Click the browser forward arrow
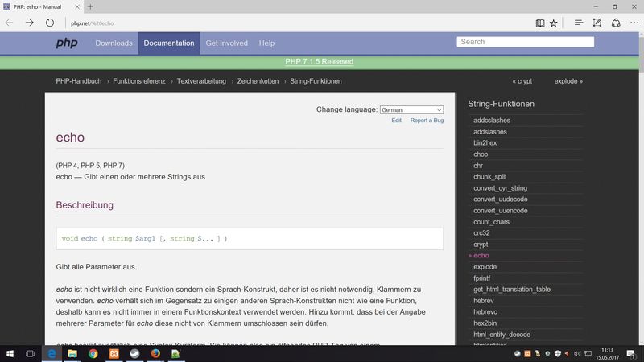 pos(30,23)
